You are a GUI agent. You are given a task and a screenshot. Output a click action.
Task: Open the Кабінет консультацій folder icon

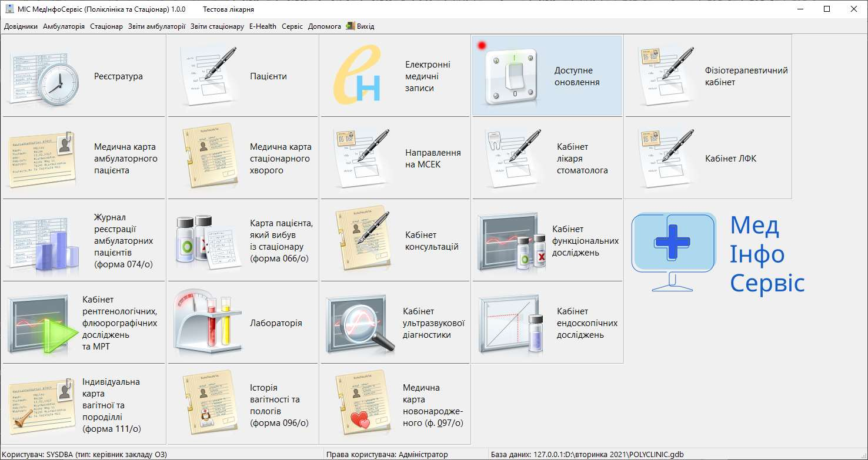click(x=363, y=237)
